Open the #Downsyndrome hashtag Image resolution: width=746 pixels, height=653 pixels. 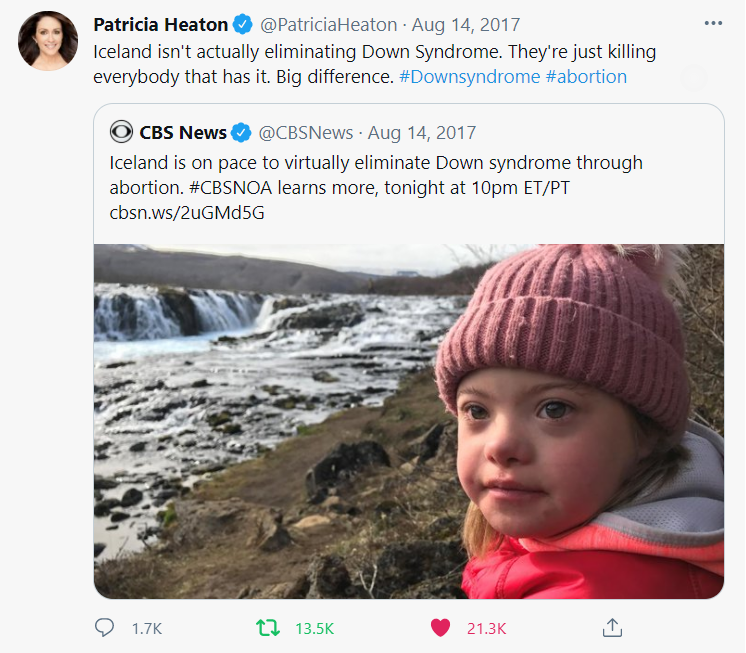point(470,77)
